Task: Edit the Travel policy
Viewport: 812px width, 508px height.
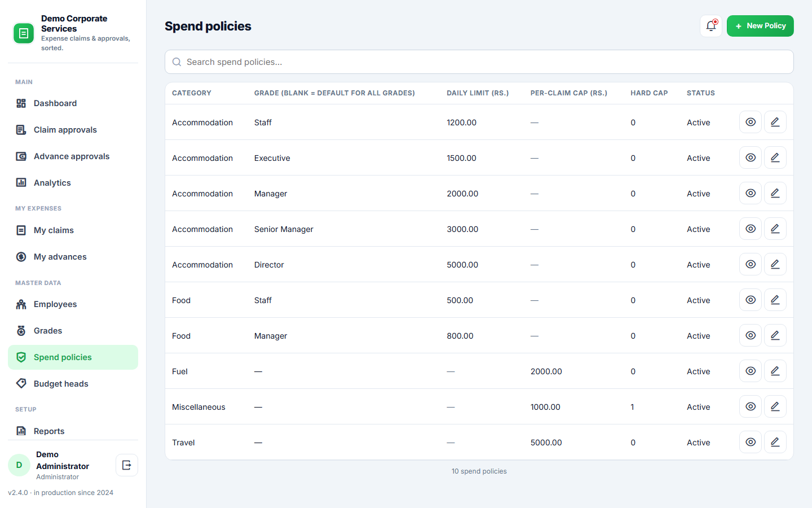Action: coord(775,442)
